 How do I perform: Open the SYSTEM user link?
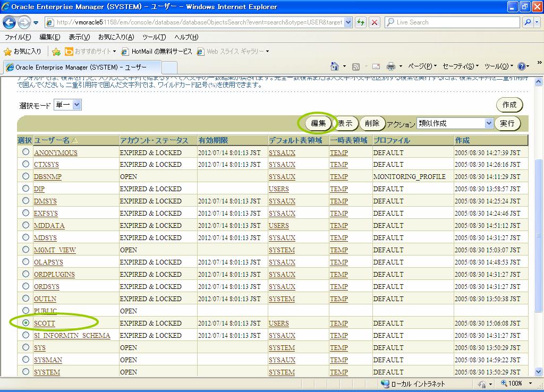(47, 372)
